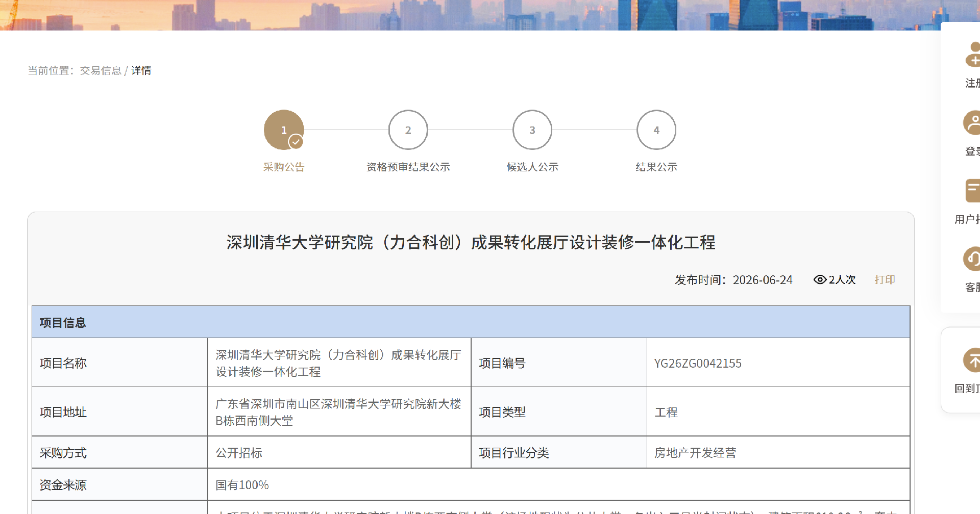
Task: Click the 采购方式 label cell
Action: [120, 452]
